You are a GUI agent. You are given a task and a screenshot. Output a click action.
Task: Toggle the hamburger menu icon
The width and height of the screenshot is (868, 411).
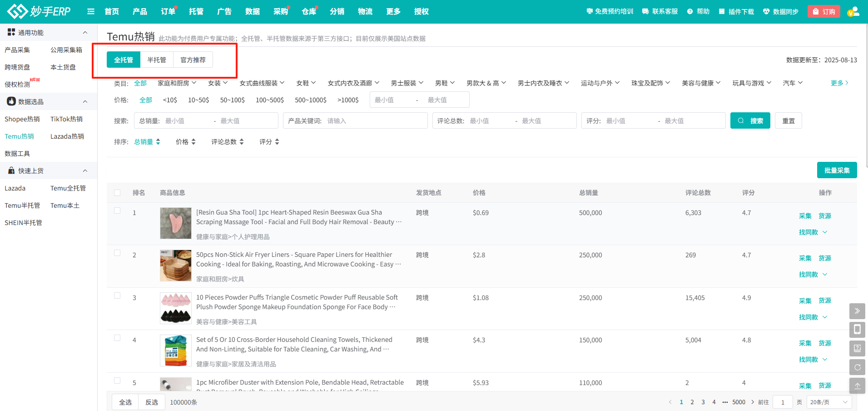[x=91, y=11]
